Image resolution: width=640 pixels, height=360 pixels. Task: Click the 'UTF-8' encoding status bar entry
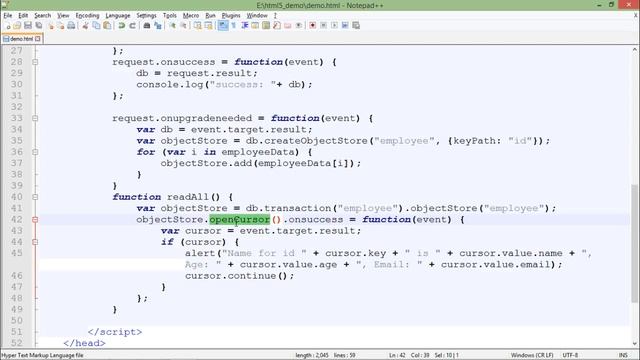(570, 355)
